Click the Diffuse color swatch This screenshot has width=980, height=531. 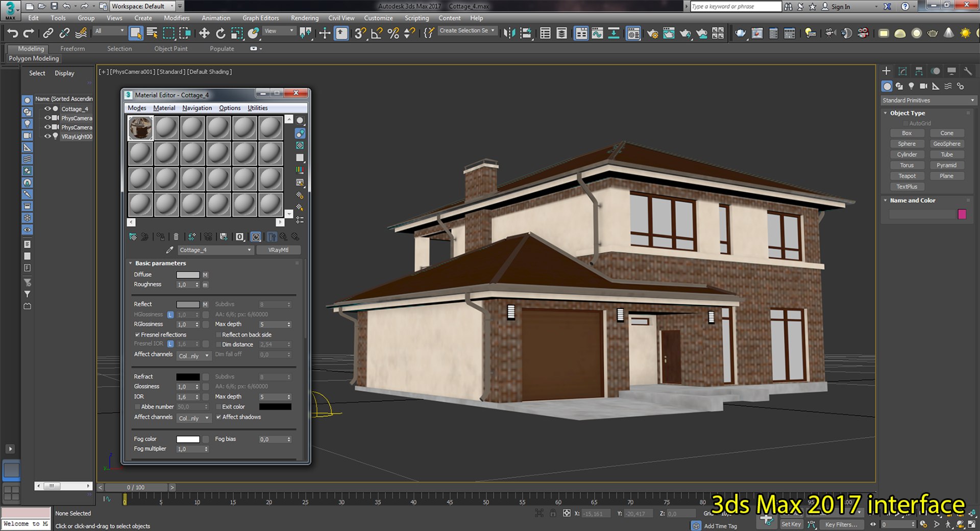188,275
